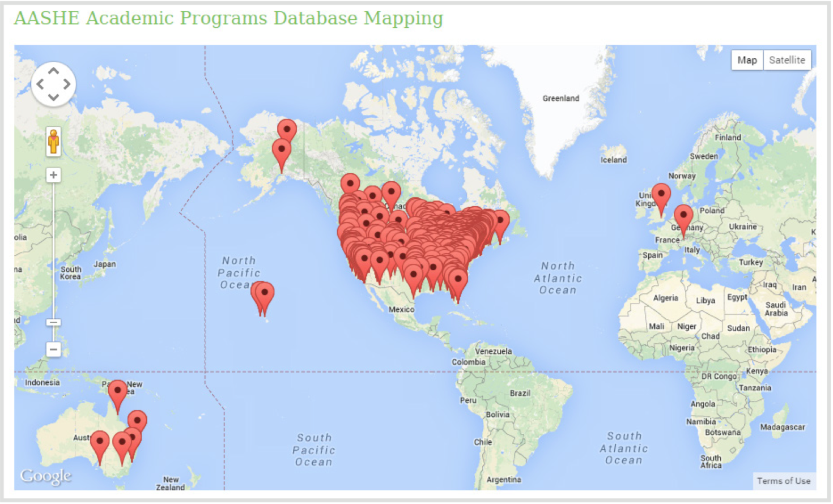Click the Finland label on map

click(x=728, y=137)
